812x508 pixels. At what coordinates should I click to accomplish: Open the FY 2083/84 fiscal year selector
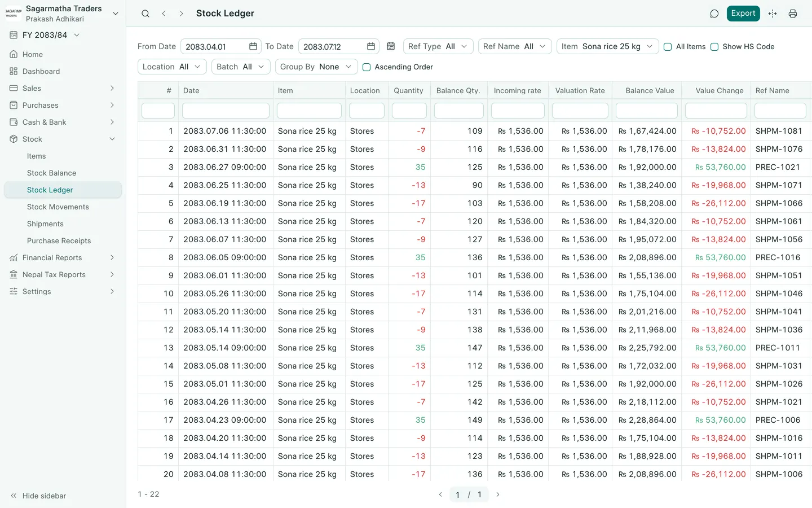(51, 35)
